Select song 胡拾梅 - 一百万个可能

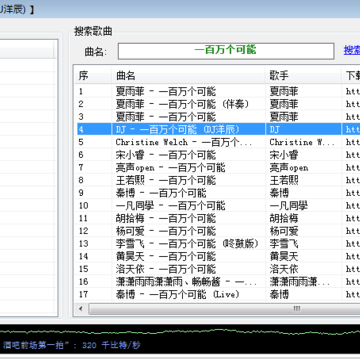coord(166,218)
